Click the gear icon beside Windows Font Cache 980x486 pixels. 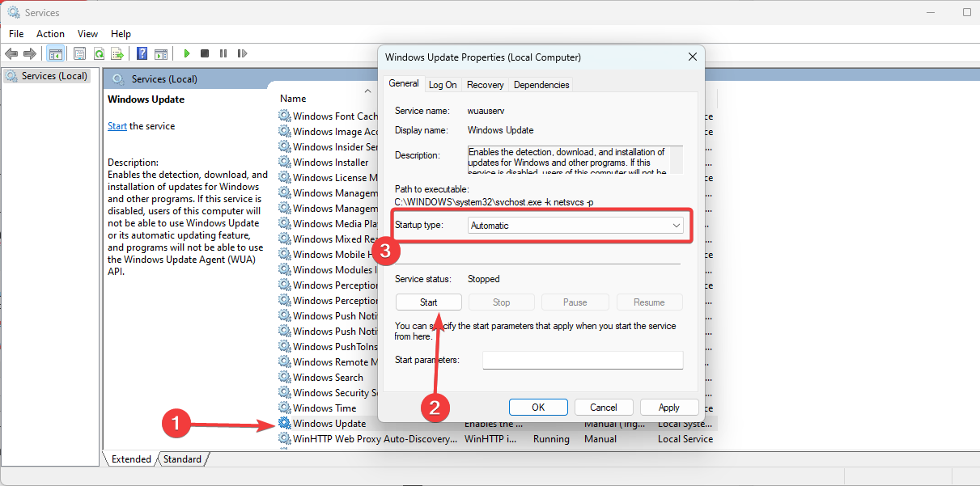(285, 116)
